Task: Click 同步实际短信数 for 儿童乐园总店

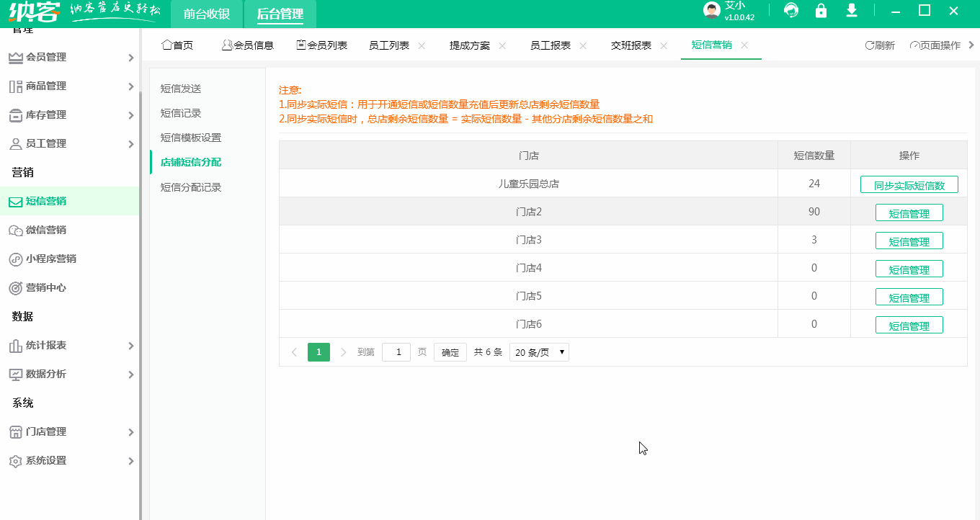Action: pos(909,184)
